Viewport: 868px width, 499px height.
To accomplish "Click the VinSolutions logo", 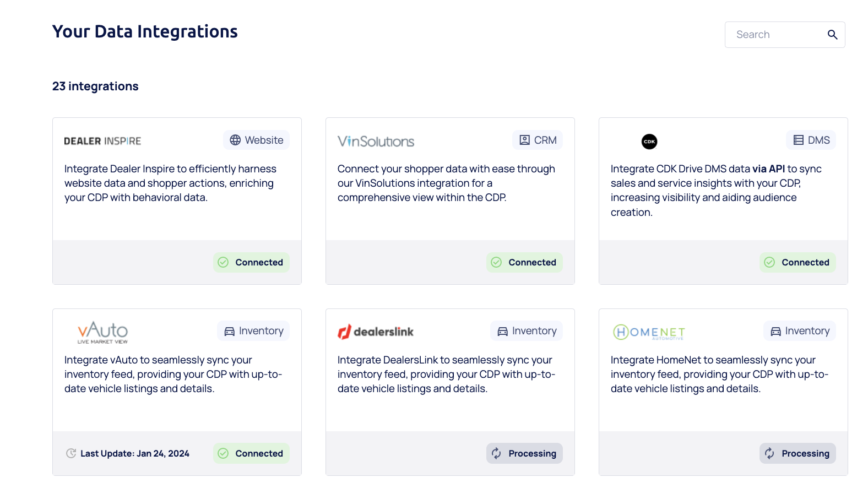I will click(376, 142).
